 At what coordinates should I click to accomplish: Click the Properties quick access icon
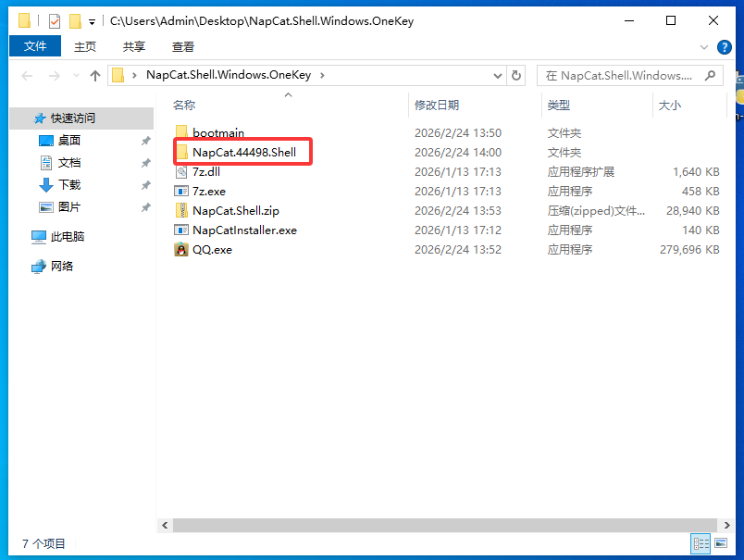coord(55,21)
